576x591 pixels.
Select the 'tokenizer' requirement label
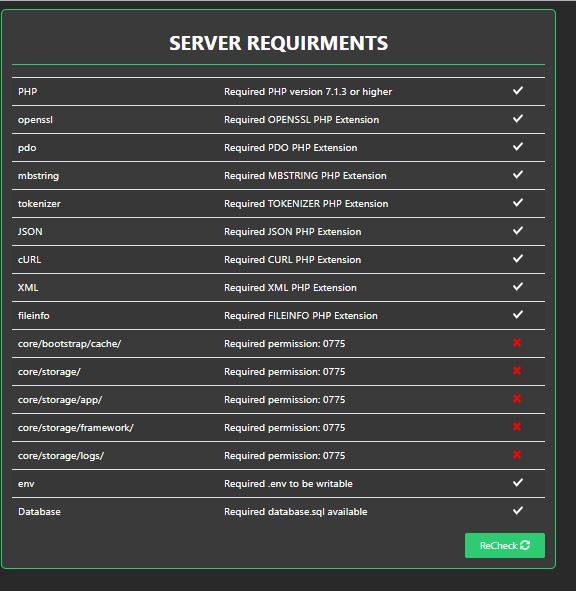pyautogui.click(x=39, y=204)
